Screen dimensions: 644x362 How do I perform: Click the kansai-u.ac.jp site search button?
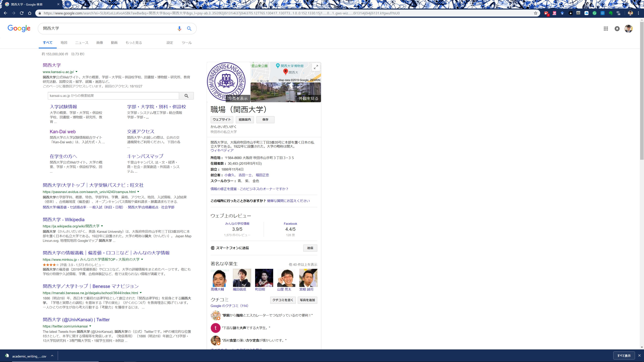(x=186, y=96)
